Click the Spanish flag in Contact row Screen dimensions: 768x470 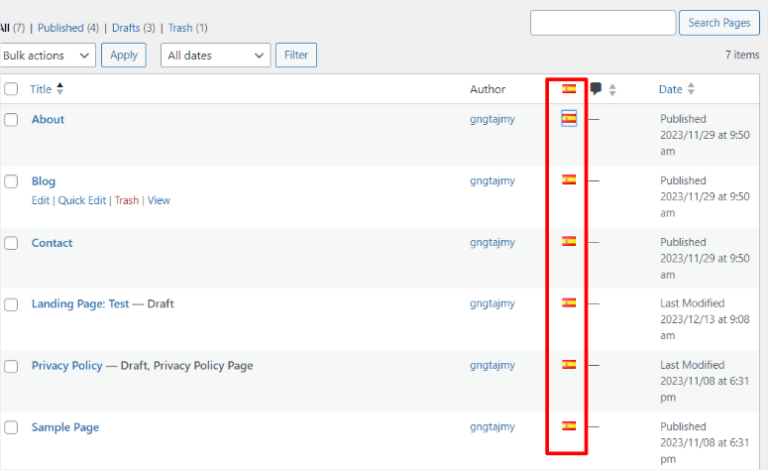pos(568,241)
